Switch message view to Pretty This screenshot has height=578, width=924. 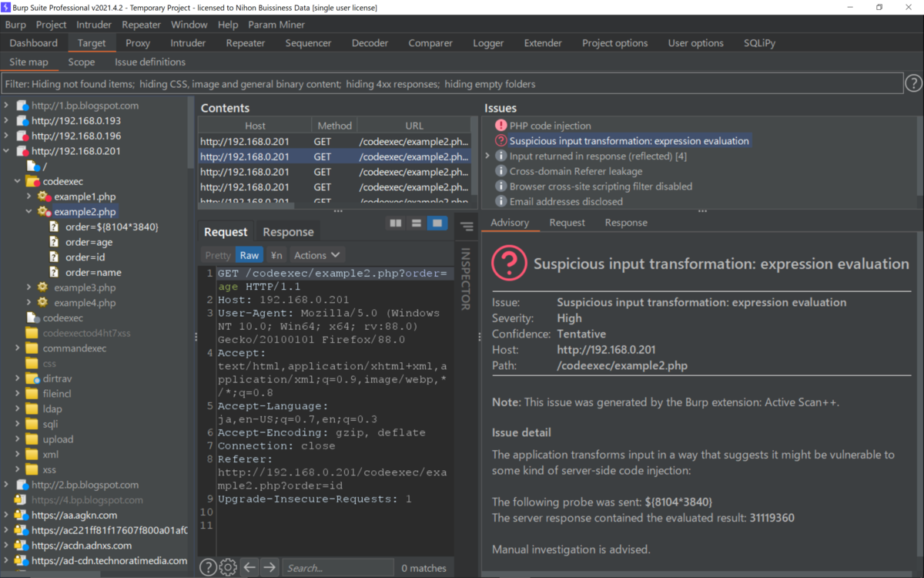(218, 255)
